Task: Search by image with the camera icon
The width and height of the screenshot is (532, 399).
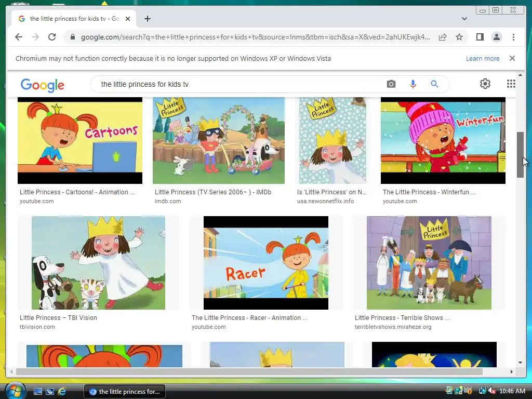Action: tap(391, 84)
